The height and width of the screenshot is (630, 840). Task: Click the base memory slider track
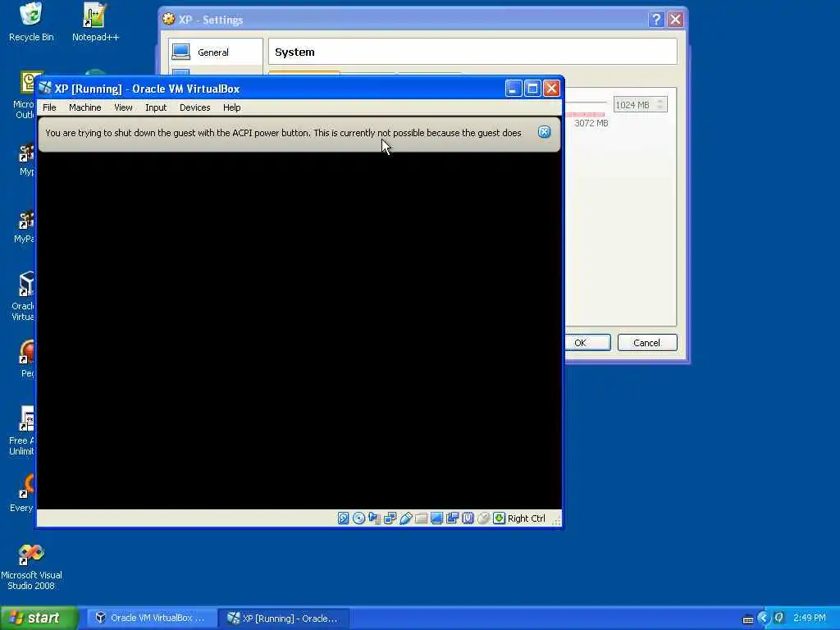point(586,103)
